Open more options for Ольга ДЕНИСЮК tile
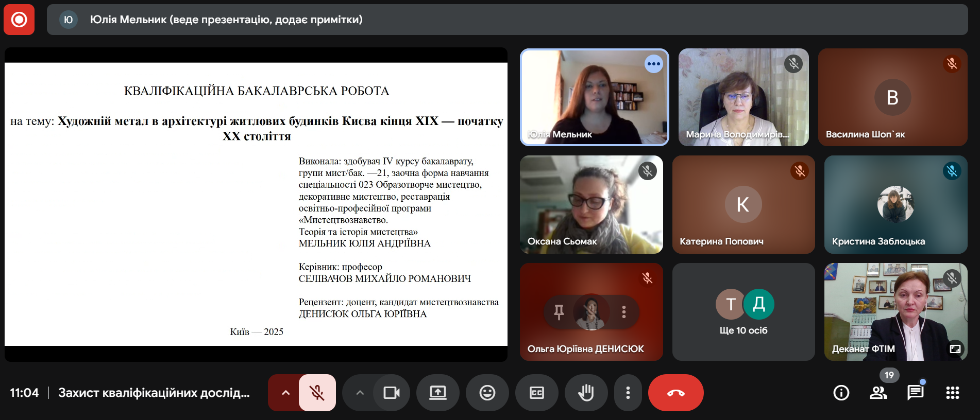The image size is (980, 420). click(x=623, y=311)
